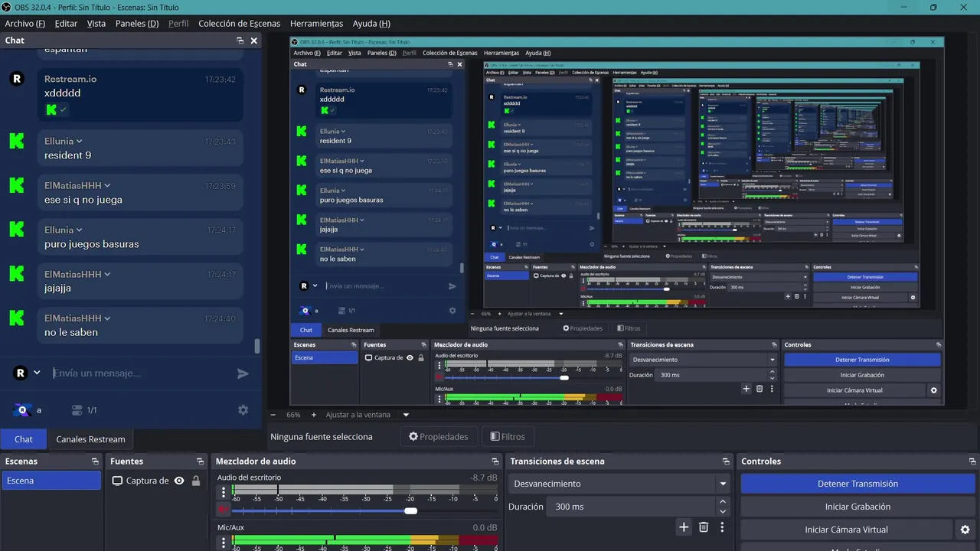
Task: Select the Chat tab
Action: point(24,439)
